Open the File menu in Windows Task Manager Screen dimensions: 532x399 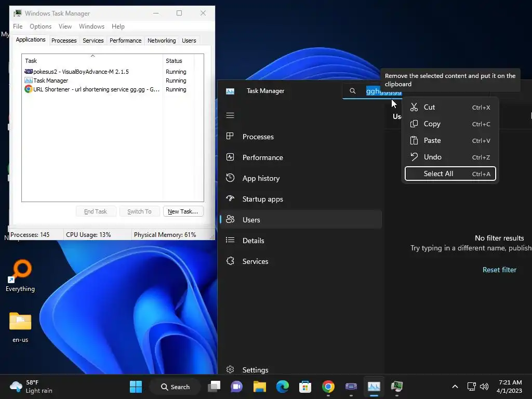(x=18, y=26)
